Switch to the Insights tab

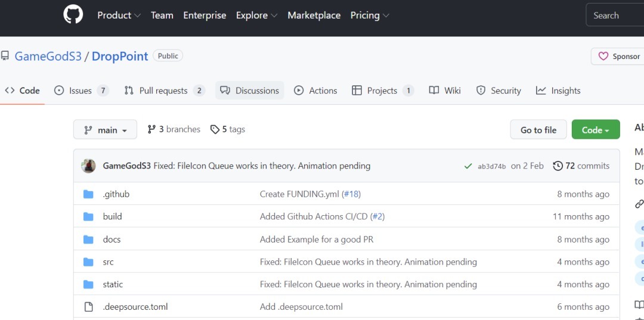558,91
